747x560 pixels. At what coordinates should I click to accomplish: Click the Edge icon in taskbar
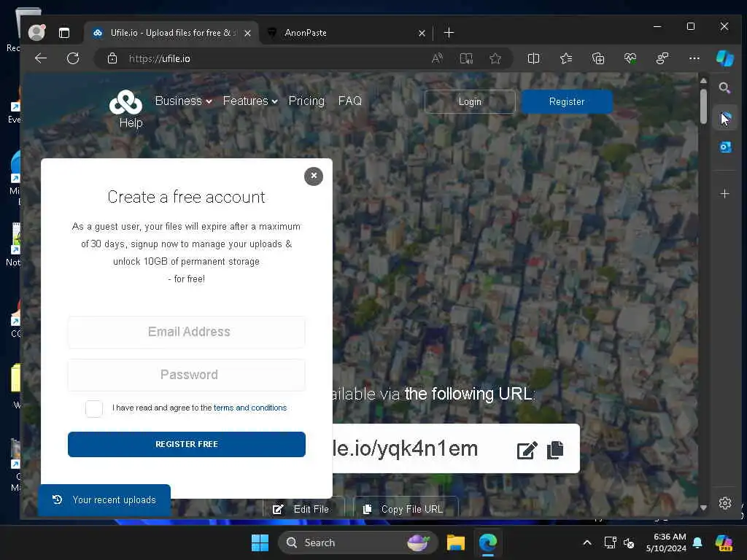488,542
